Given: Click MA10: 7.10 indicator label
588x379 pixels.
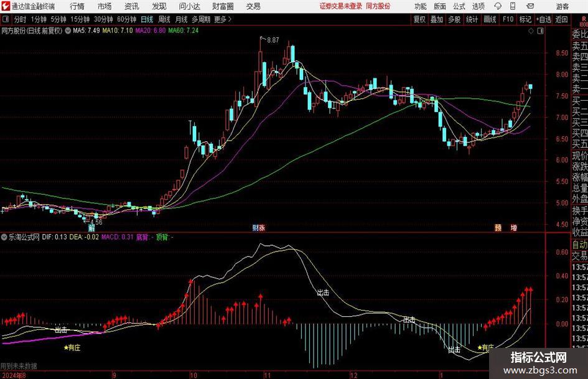Looking at the screenshot, I should click(118, 30).
